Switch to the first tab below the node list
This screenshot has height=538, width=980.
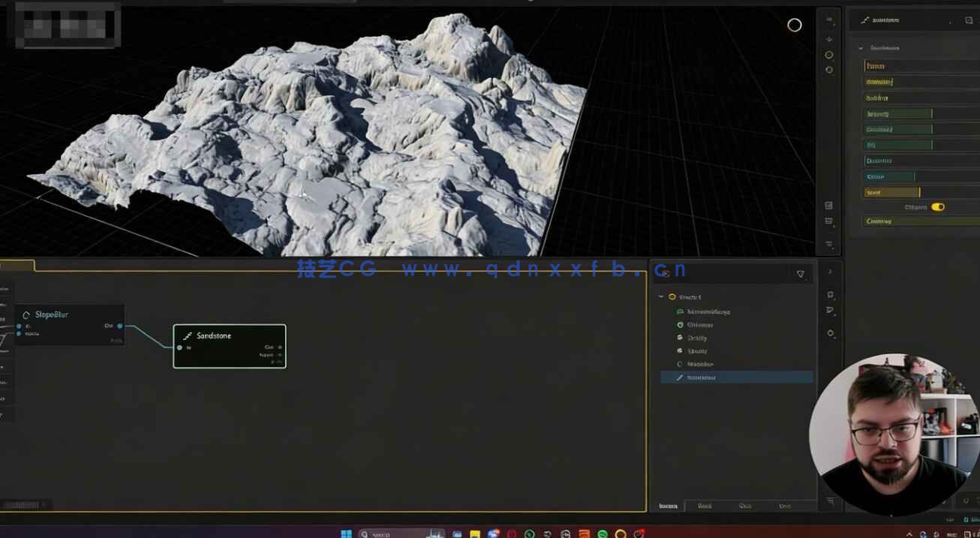(x=667, y=506)
